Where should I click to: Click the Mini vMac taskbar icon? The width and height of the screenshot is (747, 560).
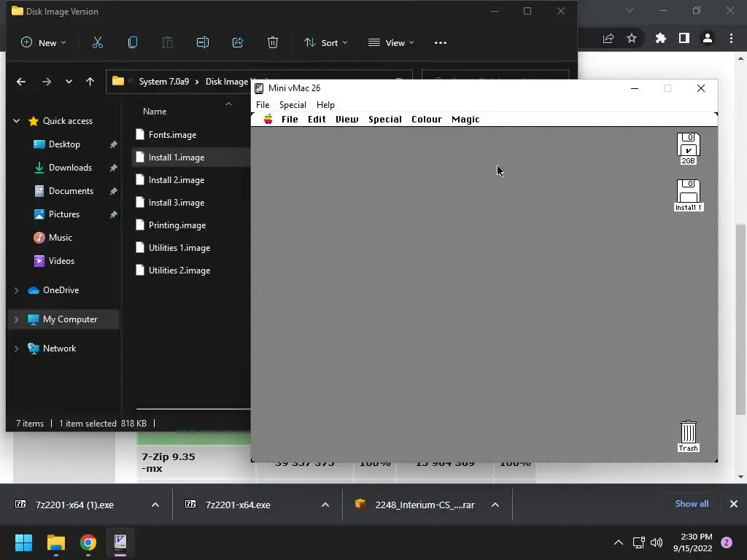120,542
